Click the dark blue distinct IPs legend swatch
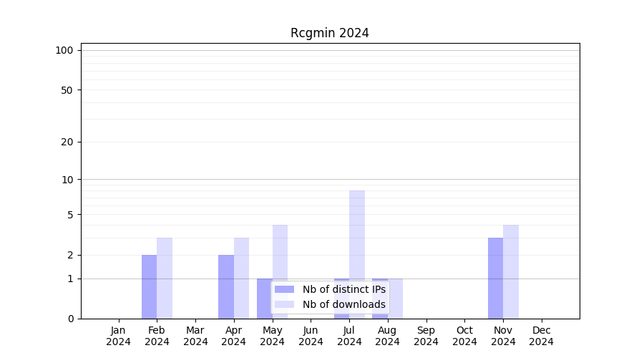Screen dimensions: 644x358 tap(284, 289)
